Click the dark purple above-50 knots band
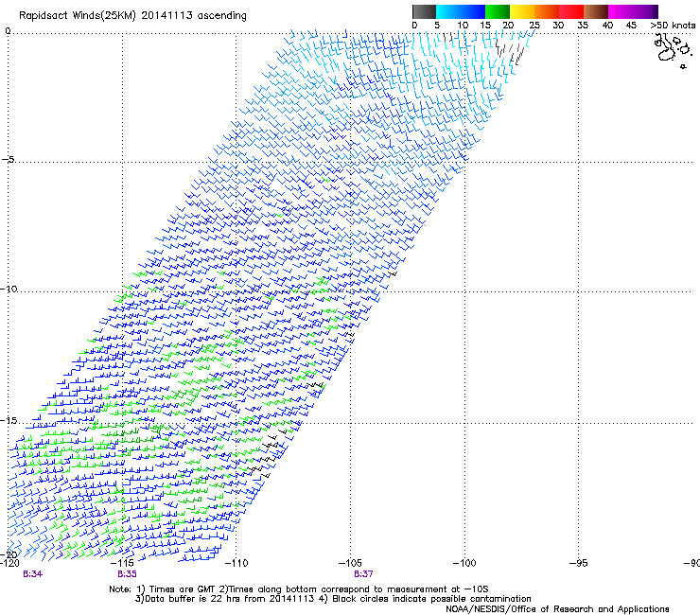This screenshot has height=615, width=700. 656,11
